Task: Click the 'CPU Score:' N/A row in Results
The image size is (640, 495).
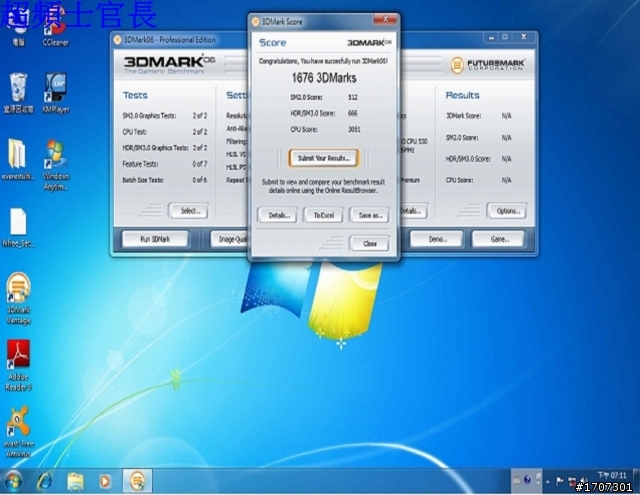Action: click(479, 180)
